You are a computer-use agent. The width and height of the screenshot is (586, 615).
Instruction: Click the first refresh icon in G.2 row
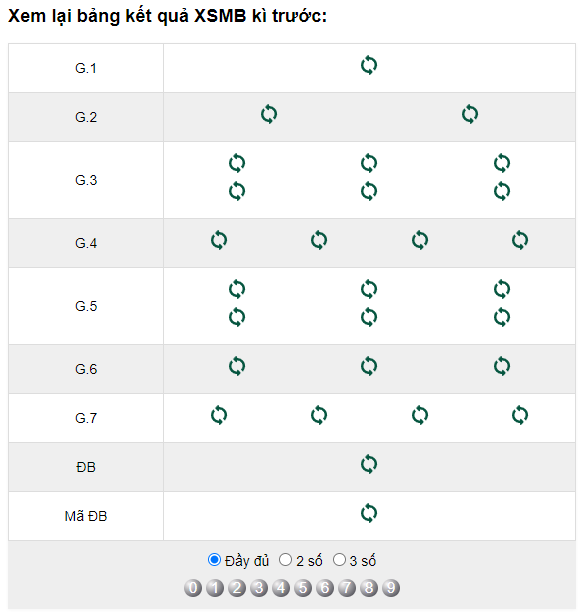[269, 114]
